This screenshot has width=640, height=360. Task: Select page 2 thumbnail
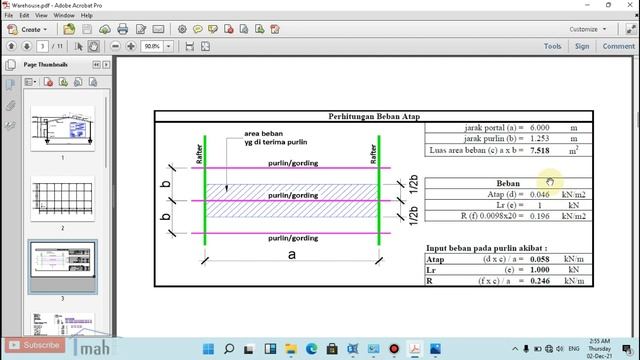point(62,199)
